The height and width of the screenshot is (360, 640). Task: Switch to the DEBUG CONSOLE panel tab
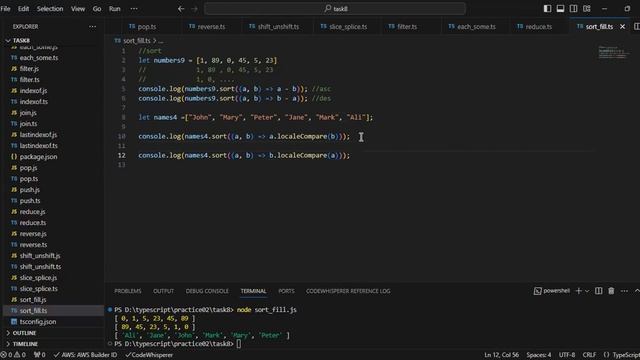click(x=207, y=291)
